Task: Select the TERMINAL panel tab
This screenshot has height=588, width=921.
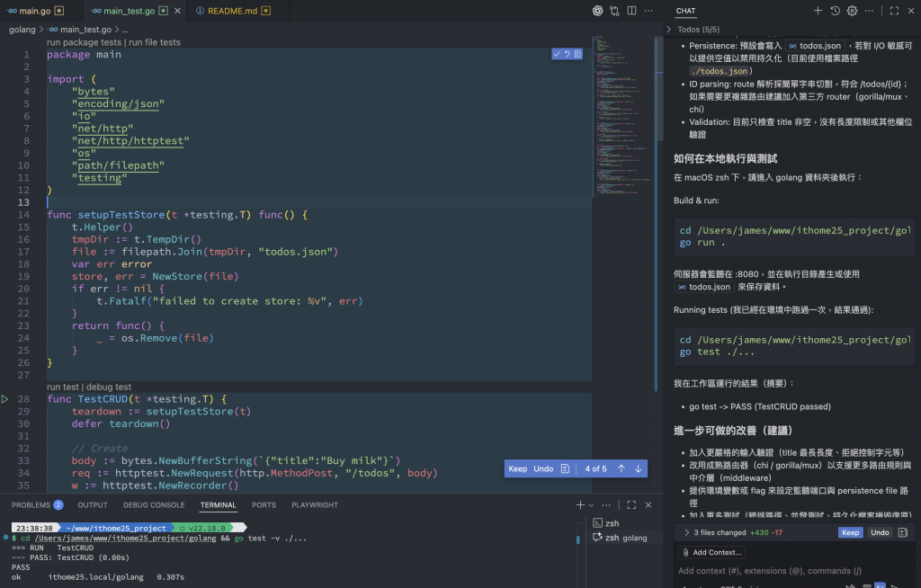Action: 218,505
